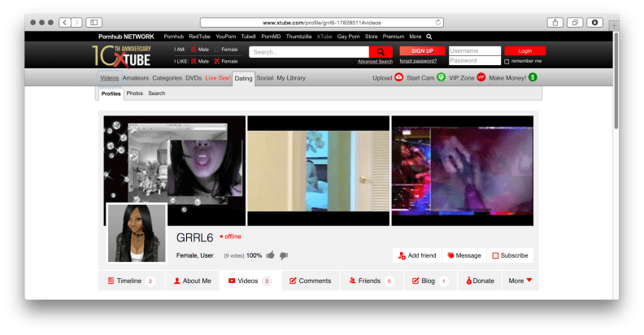Screen dimensions: 644x335
Task: Toggle the I AM Female checkbox
Action: (x=215, y=50)
